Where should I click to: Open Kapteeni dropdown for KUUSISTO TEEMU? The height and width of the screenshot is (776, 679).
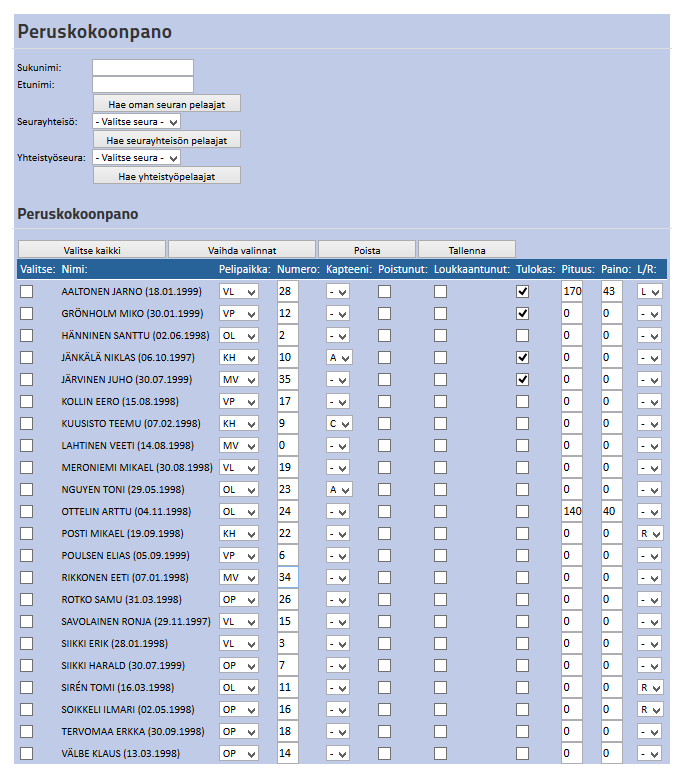click(x=339, y=424)
